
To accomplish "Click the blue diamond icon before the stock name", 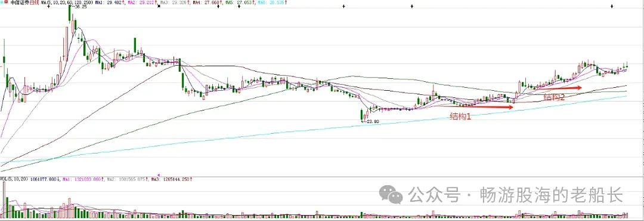I will pos(2,2).
